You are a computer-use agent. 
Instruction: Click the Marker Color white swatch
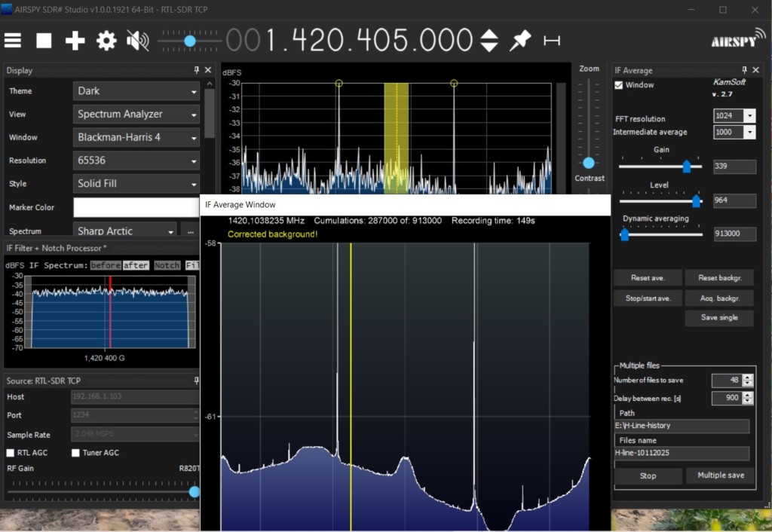tap(136, 207)
